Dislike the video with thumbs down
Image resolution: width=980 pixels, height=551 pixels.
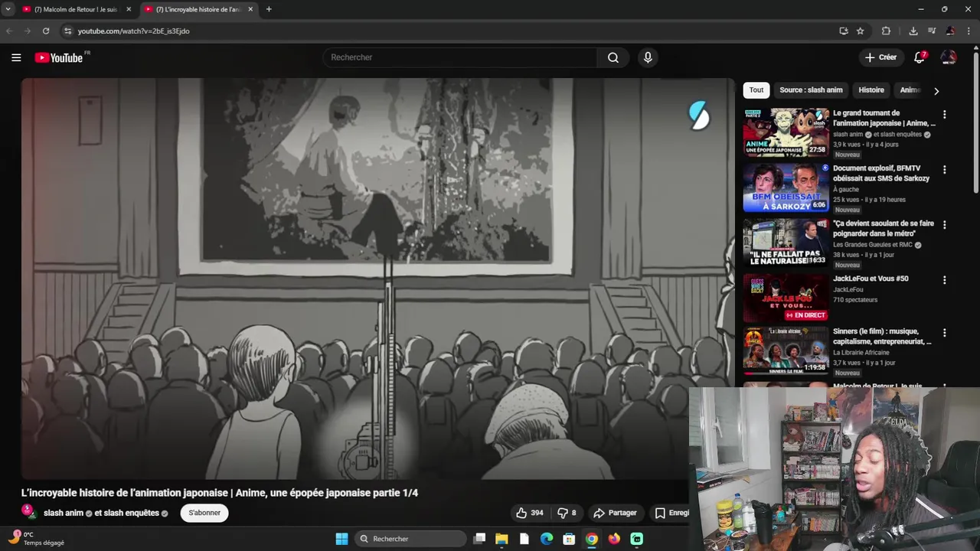click(x=567, y=513)
